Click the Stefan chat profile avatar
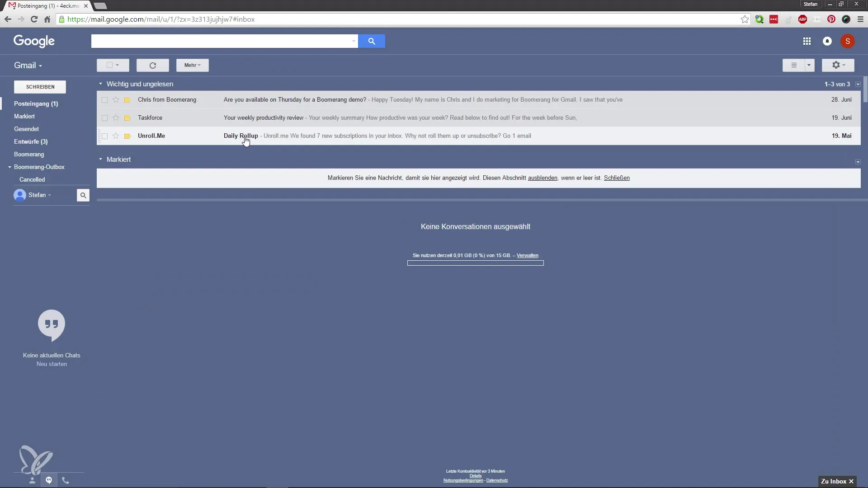This screenshot has height=488, width=868. click(x=20, y=195)
